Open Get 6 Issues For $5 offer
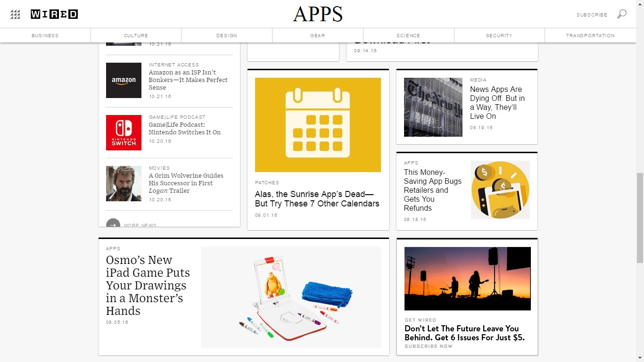Viewport: 644px width, 362px height. click(464, 333)
